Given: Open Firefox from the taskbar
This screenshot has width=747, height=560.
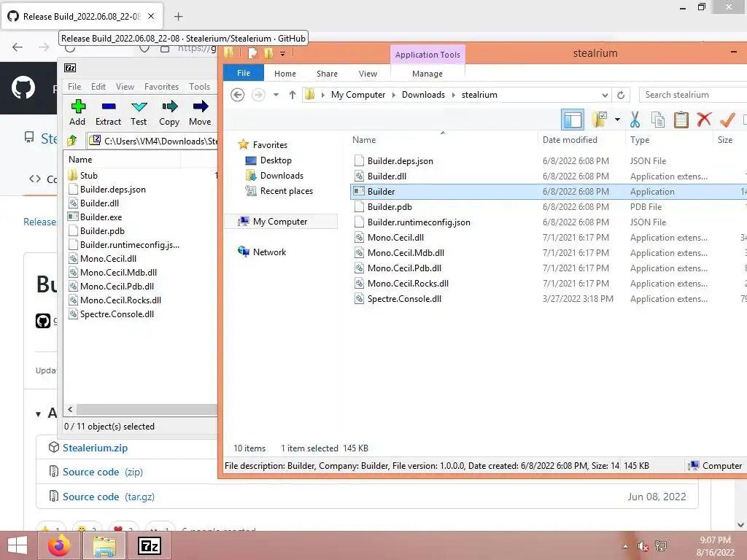Looking at the screenshot, I should click(59, 545).
